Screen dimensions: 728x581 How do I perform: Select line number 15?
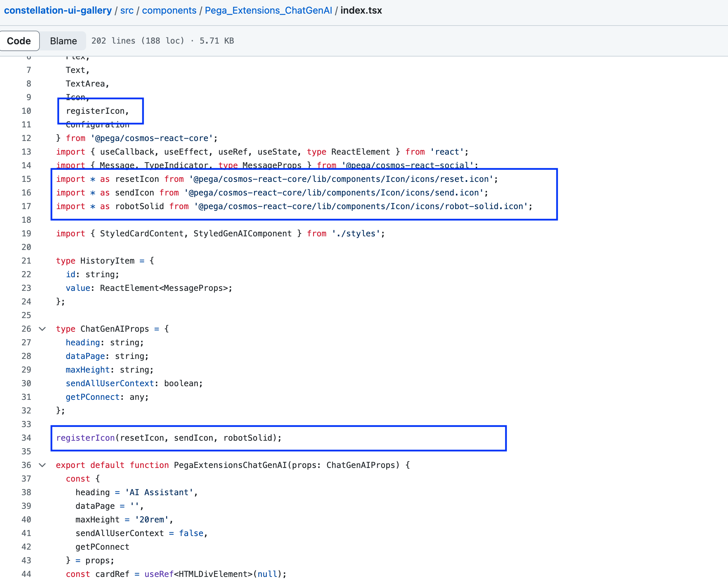tap(26, 179)
